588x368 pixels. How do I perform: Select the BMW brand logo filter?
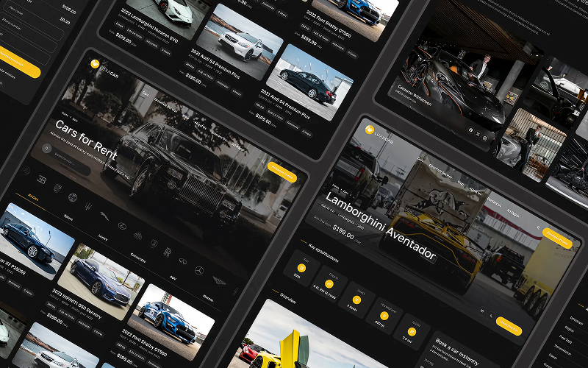[x=72, y=197]
